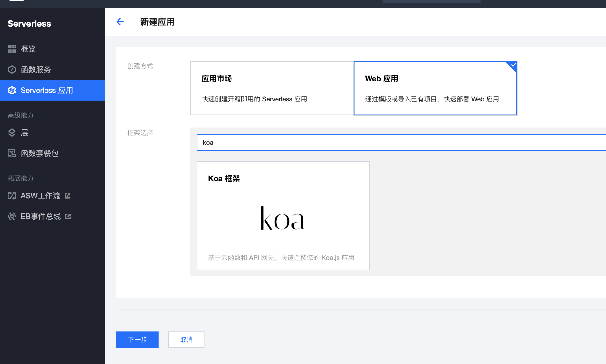Click the koa framework search field
Screen dimensions: 606x364
click(401, 142)
